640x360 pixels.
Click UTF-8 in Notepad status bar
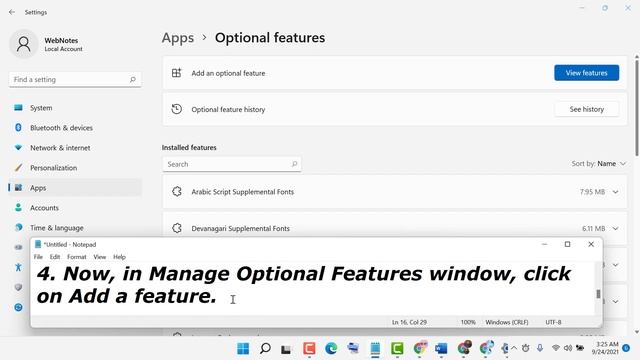553,322
